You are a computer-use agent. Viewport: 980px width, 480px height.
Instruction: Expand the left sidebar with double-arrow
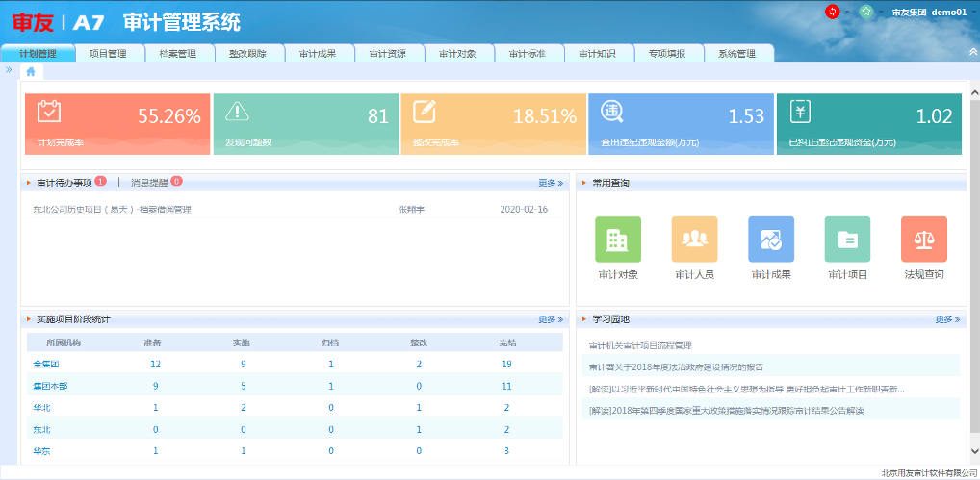pos(9,70)
